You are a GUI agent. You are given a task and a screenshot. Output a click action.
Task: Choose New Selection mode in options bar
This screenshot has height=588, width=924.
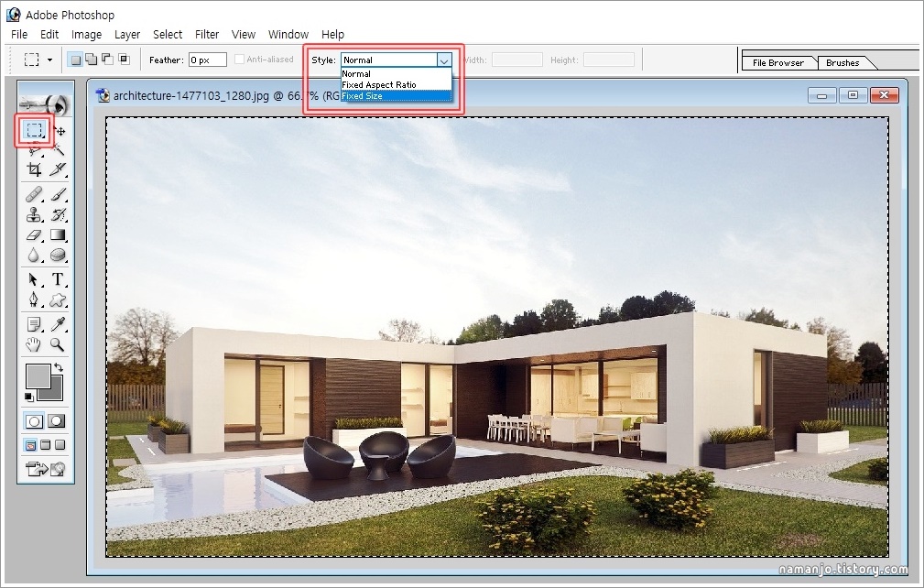75,60
